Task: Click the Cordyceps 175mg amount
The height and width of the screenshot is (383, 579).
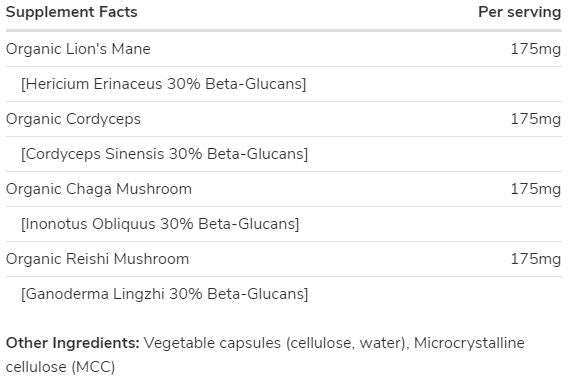Action: pyautogui.click(x=536, y=119)
